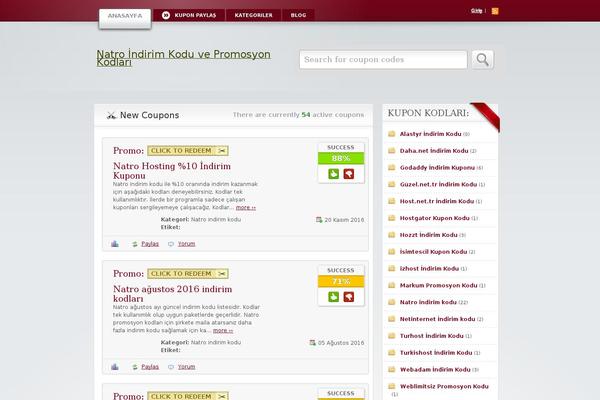Open Hozzt İndirim Kodu category

tap(429, 235)
